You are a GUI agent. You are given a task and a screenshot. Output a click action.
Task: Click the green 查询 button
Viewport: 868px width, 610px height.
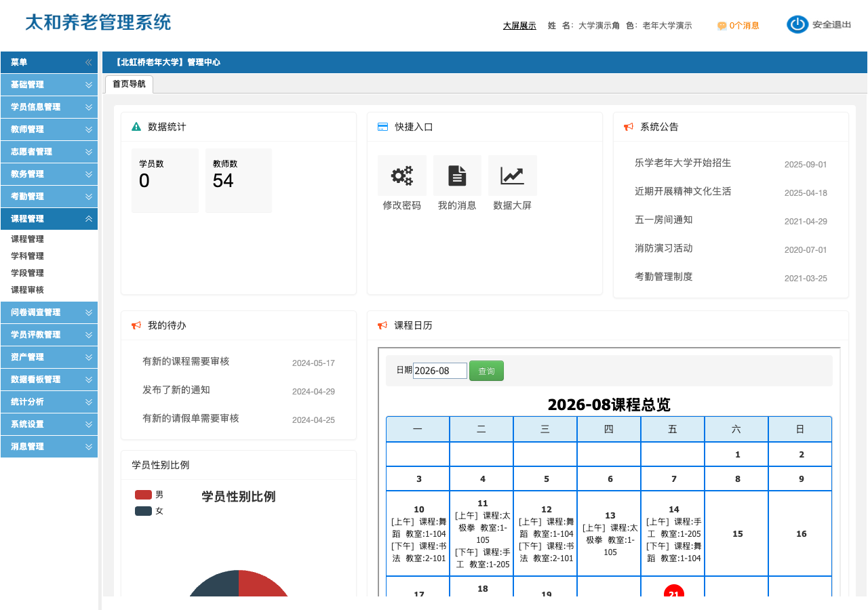(x=486, y=371)
